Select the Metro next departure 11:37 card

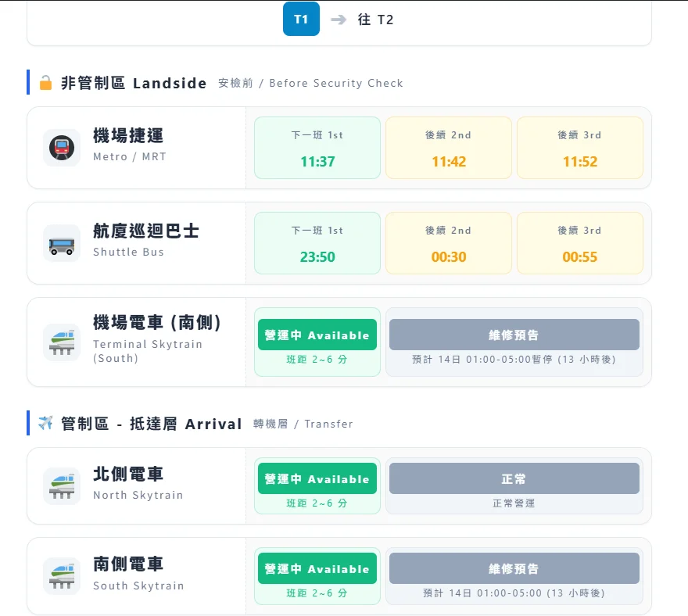tap(317, 148)
